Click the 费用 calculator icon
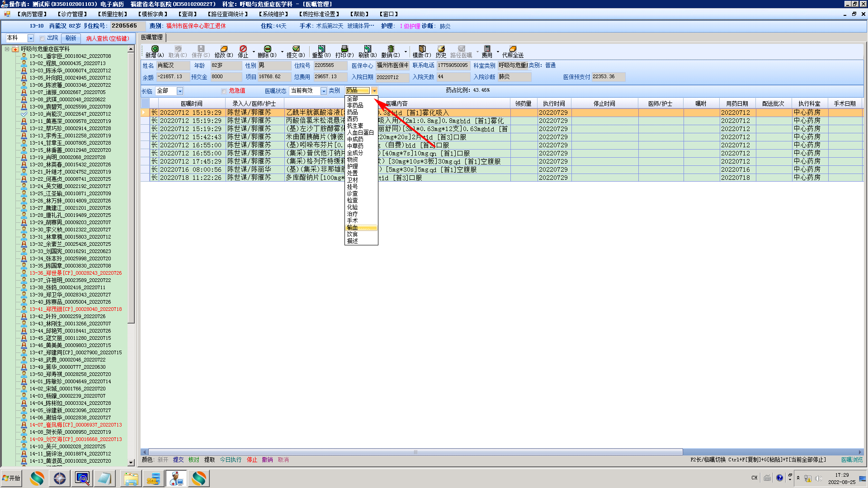The image size is (868, 488). tap(487, 49)
